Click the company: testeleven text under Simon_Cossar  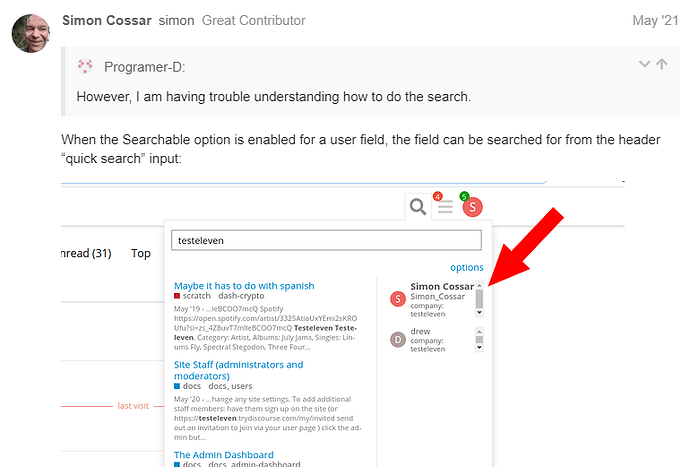pyautogui.click(x=428, y=310)
